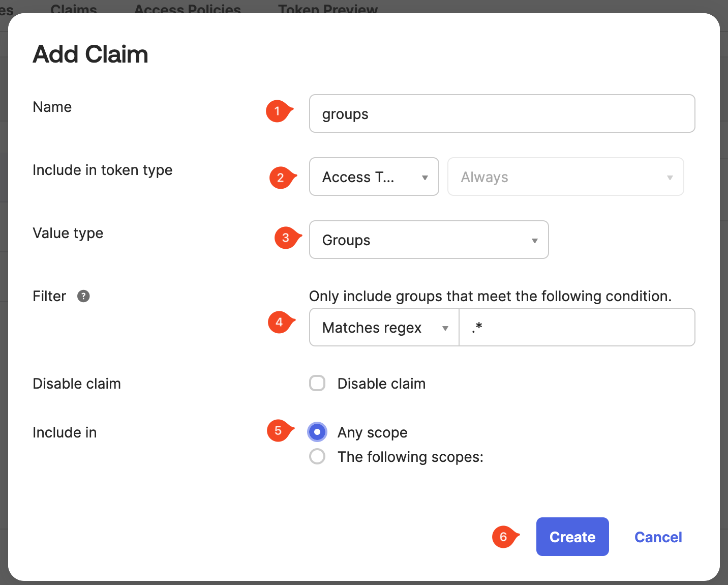Click the regex filter value field

(x=577, y=327)
